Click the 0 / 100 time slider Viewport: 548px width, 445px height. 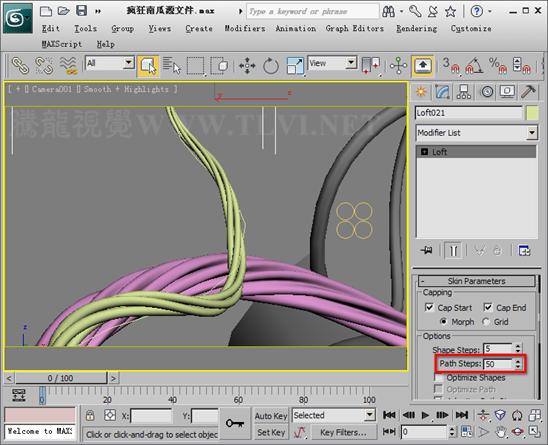pos(60,378)
